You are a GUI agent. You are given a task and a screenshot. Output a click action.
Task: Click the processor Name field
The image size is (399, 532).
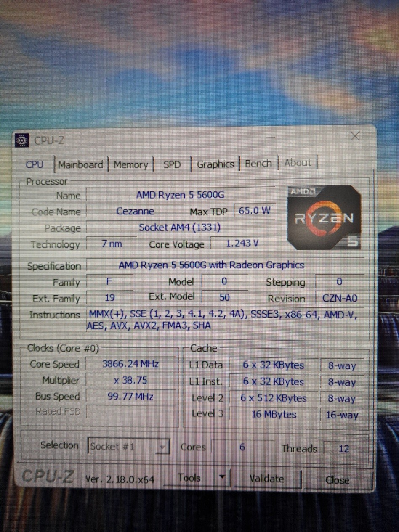click(180, 195)
